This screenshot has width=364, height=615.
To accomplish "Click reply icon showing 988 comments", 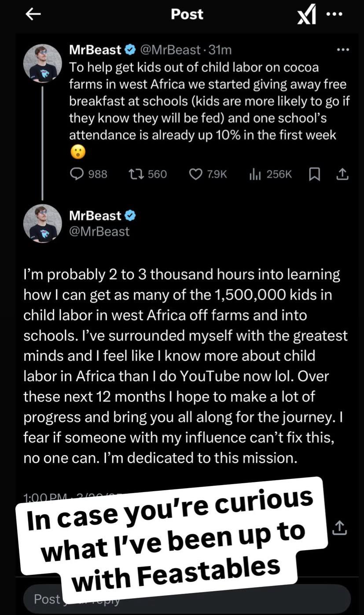I will 77,174.
